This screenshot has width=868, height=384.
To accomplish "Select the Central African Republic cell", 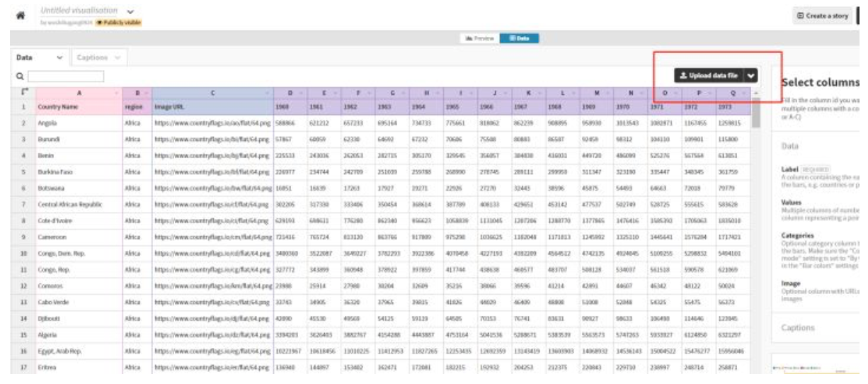I will coord(79,204).
